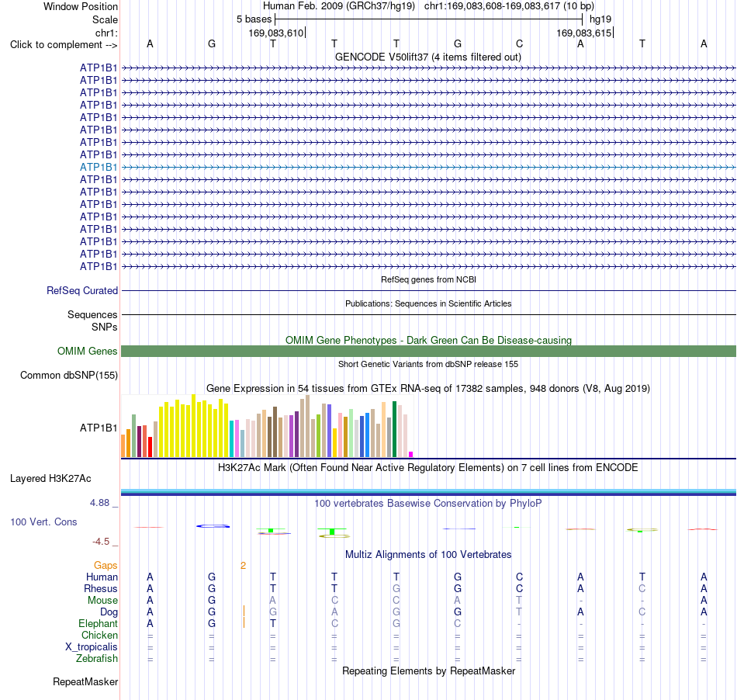Image resolution: width=737 pixels, height=700 pixels.
Task: Click the 'Click to complement -->' label
Action: pyautogui.click(x=64, y=45)
